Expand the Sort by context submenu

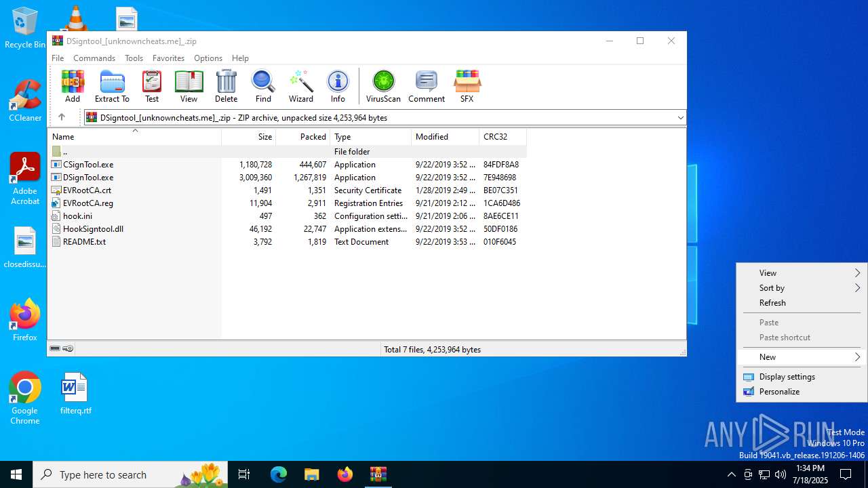802,288
